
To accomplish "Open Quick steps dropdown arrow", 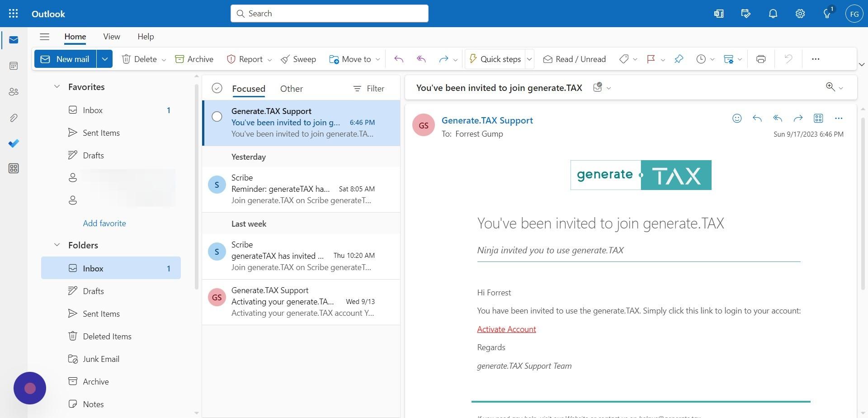I will coord(529,59).
